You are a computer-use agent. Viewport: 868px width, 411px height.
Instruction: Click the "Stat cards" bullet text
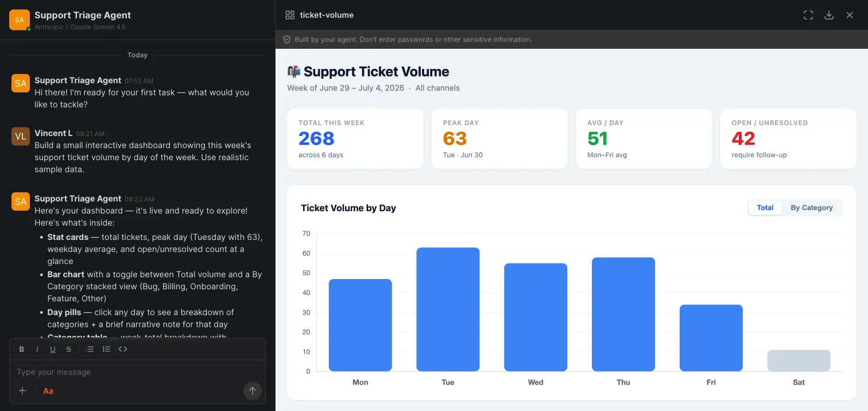click(x=68, y=237)
